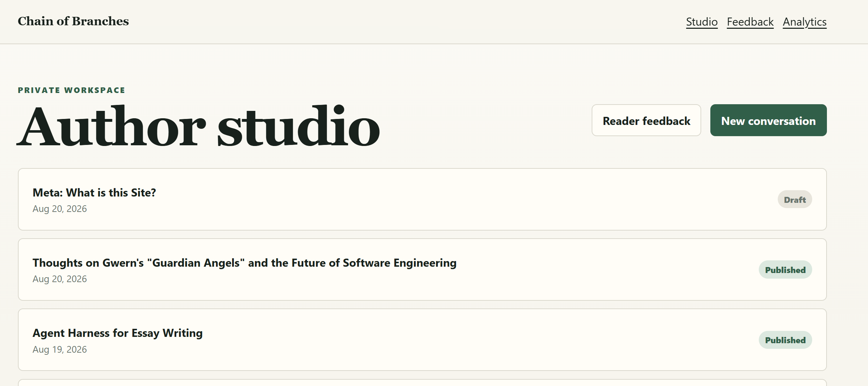Open the "Meta: What is this Site?" entry
Screen dimensions: 868x386
422,199
